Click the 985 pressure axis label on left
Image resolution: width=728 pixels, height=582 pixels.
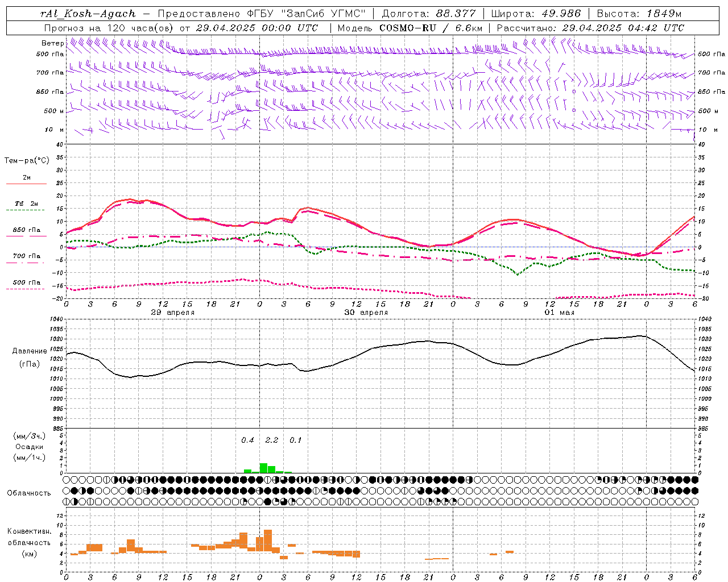click(57, 429)
